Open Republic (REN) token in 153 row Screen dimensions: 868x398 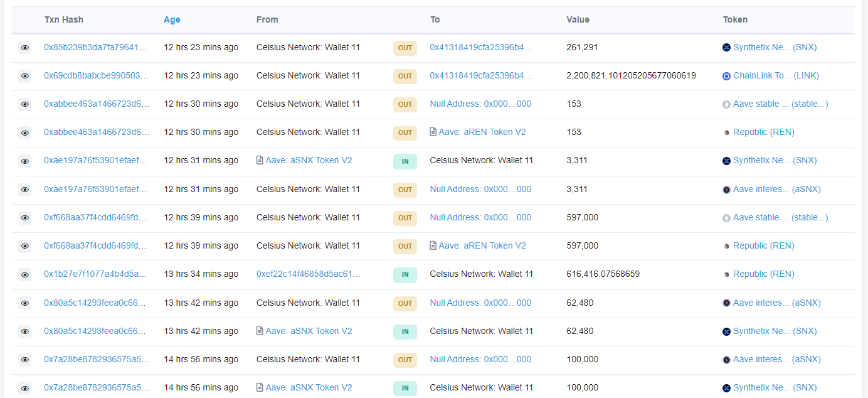(x=763, y=132)
